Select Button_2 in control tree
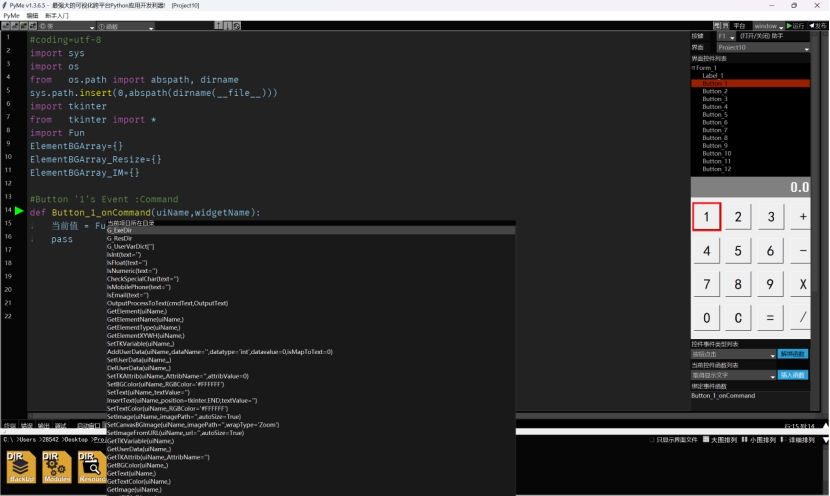 click(715, 91)
